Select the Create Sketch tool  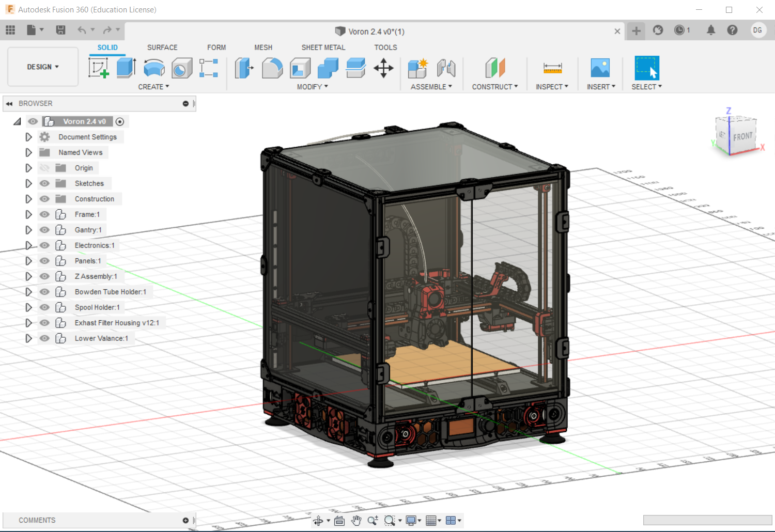(x=98, y=68)
